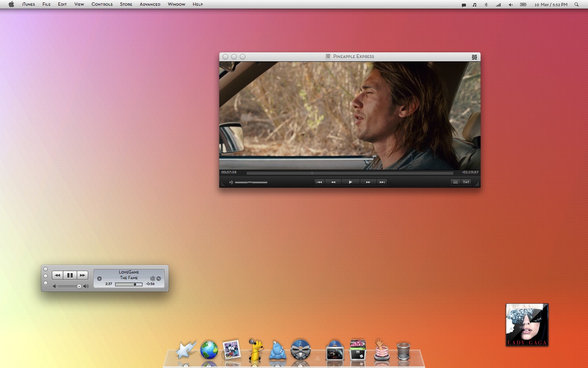Click the Lady Gaga album artwork
Image resolution: width=588 pixels, height=368 pixels.
pos(527,325)
